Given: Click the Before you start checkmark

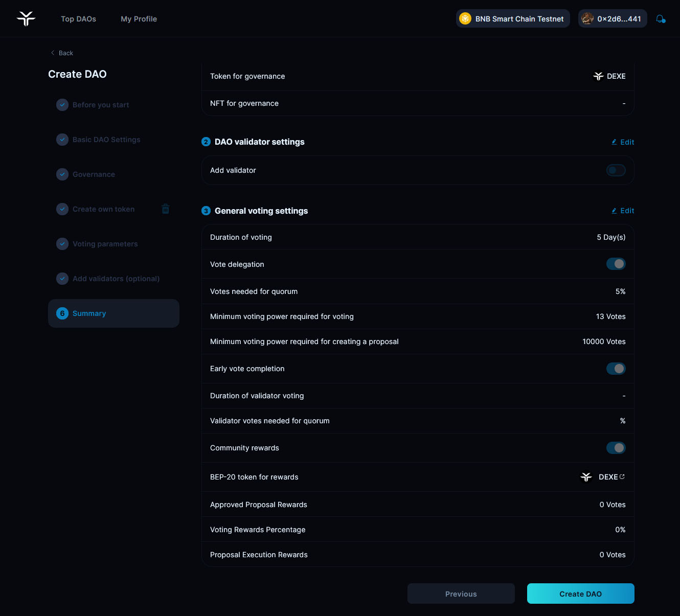Looking at the screenshot, I should (62, 105).
